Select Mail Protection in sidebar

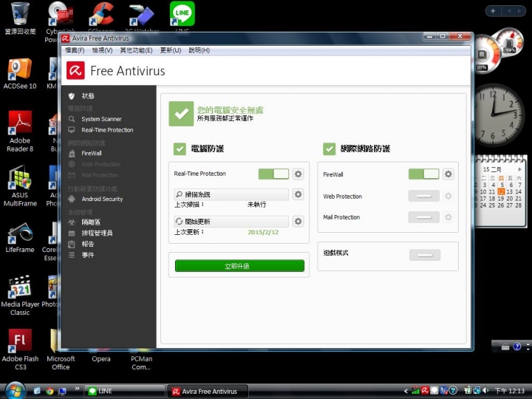100,175
